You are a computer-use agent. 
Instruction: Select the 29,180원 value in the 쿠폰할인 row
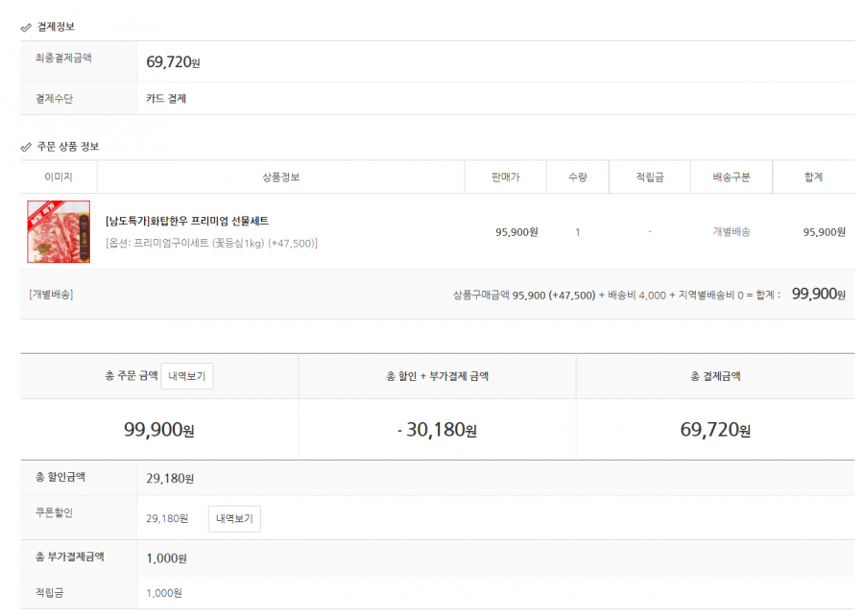(x=167, y=518)
